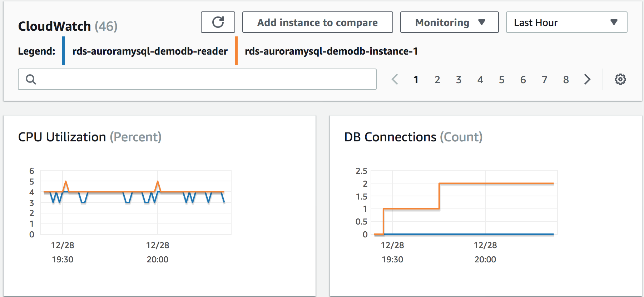Go to next page chevron arrow

587,79
